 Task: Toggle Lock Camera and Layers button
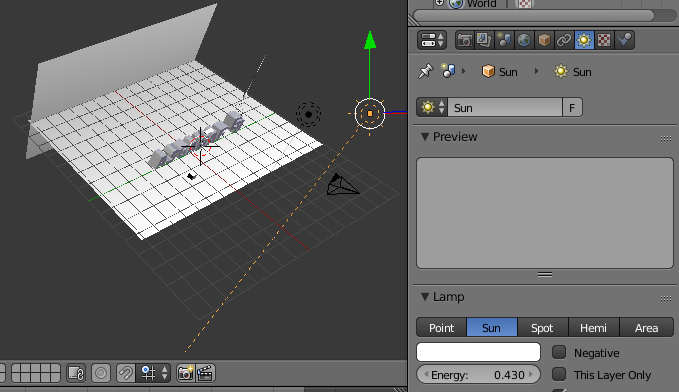coord(76,373)
